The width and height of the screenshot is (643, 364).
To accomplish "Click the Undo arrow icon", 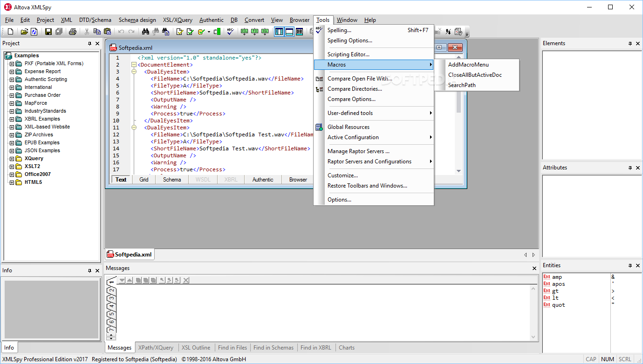I will (121, 32).
